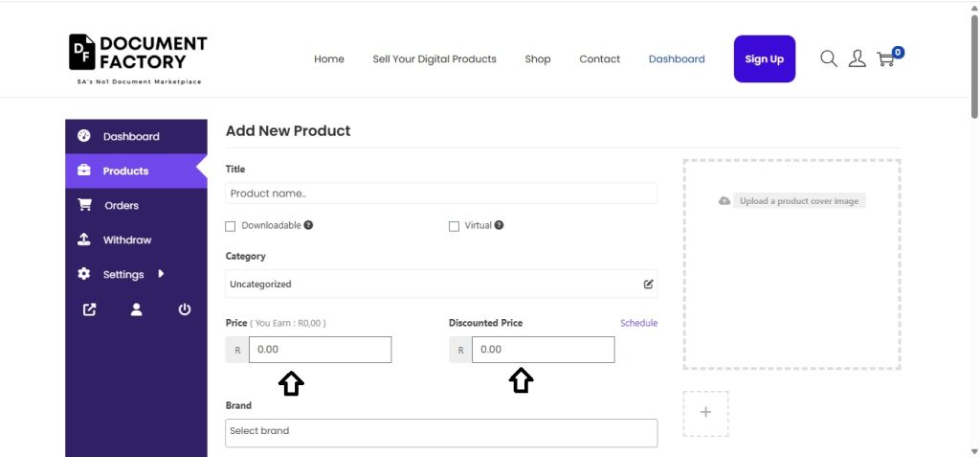Viewport: 980px width, 457px height.
Task: Click the Sign Up button
Action: point(764,59)
